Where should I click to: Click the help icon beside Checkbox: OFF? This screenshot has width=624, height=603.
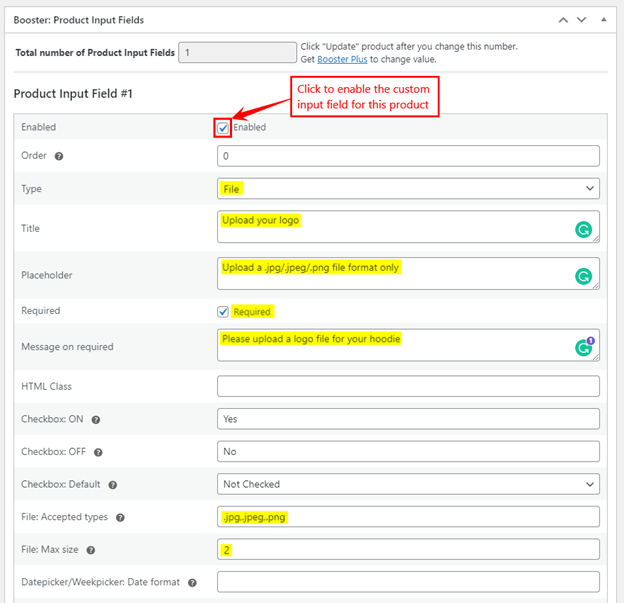[x=98, y=453]
